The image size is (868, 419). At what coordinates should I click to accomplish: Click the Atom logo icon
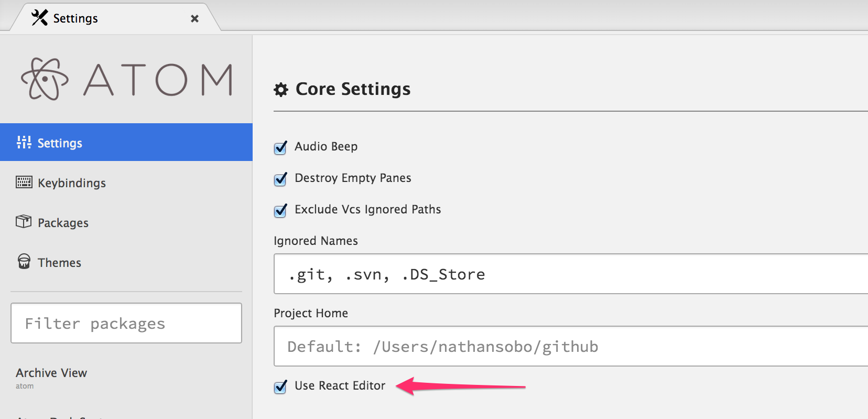click(x=45, y=79)
